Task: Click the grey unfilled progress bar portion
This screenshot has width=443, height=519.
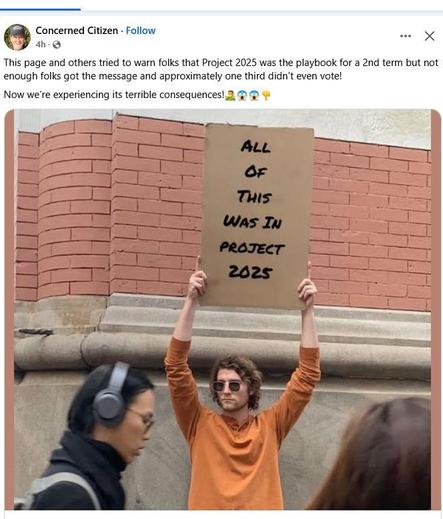Action: (x=263, y=12)
